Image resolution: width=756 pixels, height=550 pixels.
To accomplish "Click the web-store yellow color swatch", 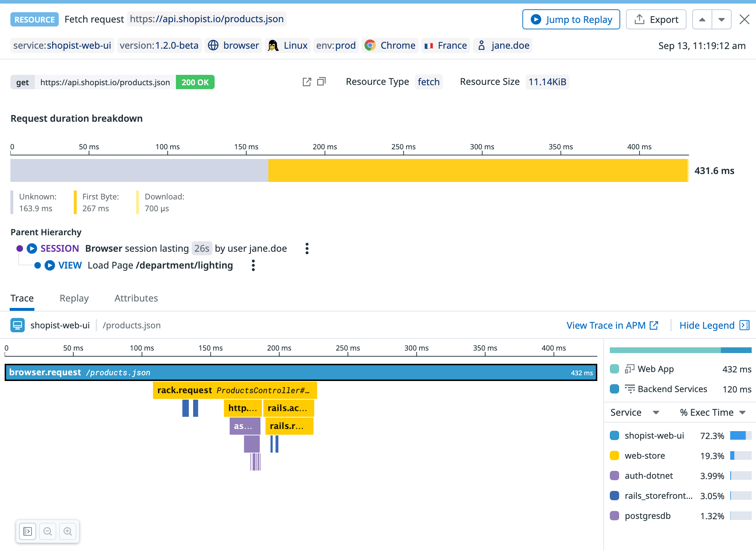I will [614, 455].
